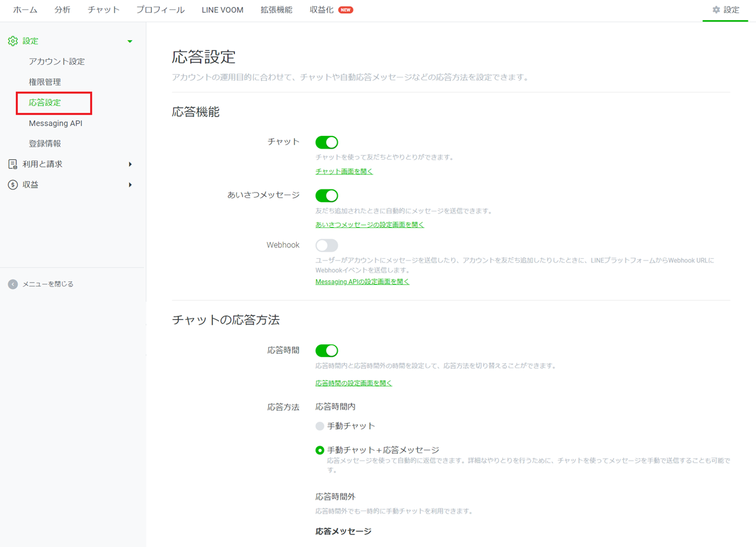The image size is (756, 547).
Task: Expand the 利用と請求 section arrow
Action: pyautogui.click(x=130, y=164)
